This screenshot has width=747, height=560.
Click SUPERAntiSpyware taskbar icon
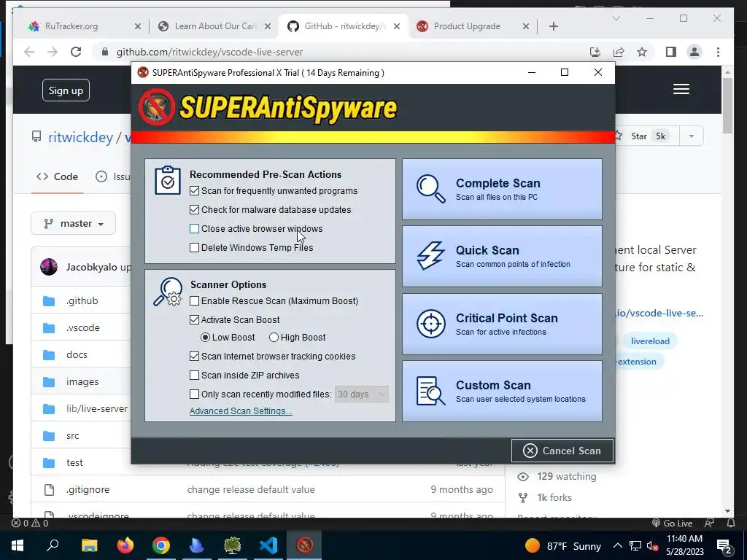[304, 545]
